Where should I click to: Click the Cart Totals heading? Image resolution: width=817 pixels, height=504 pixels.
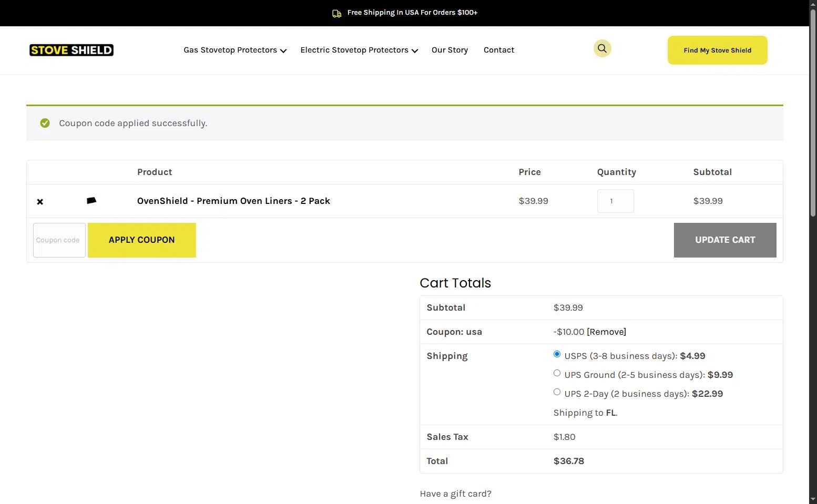coord(455,283)
